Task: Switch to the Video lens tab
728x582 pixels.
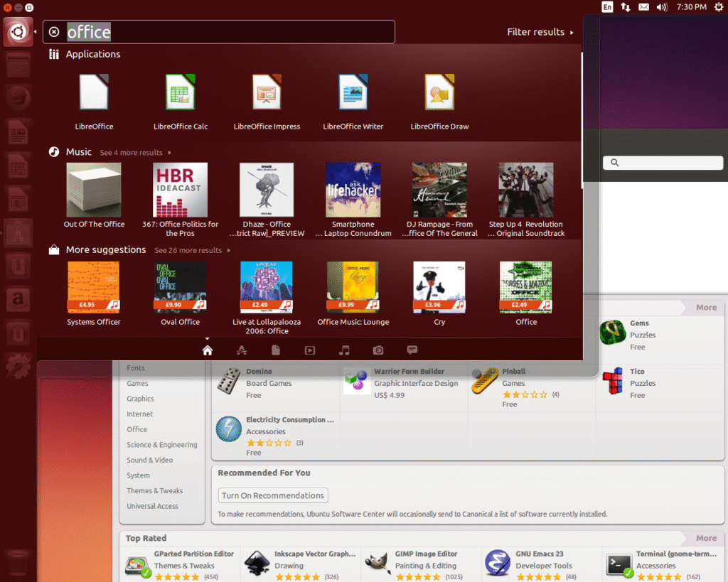Action: coord(310,350)
